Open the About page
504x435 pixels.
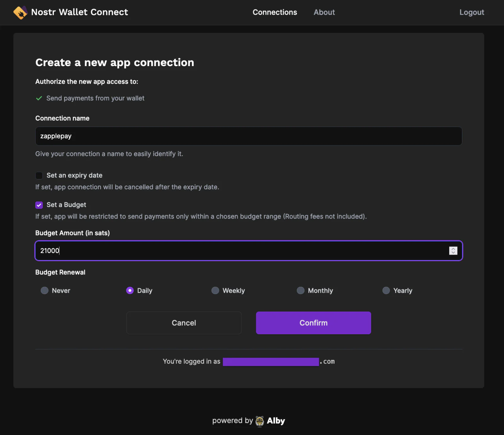click(x=324, y=12)
